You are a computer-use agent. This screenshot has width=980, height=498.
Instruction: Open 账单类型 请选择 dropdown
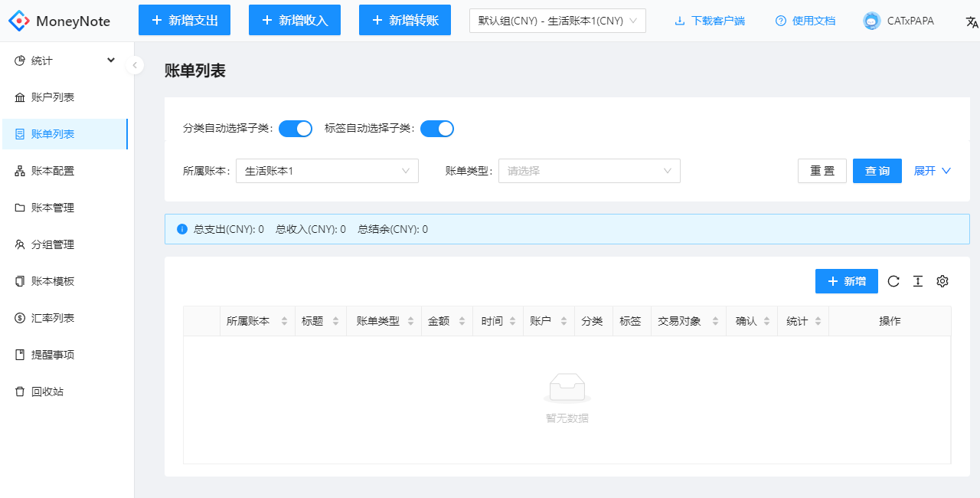590,171
